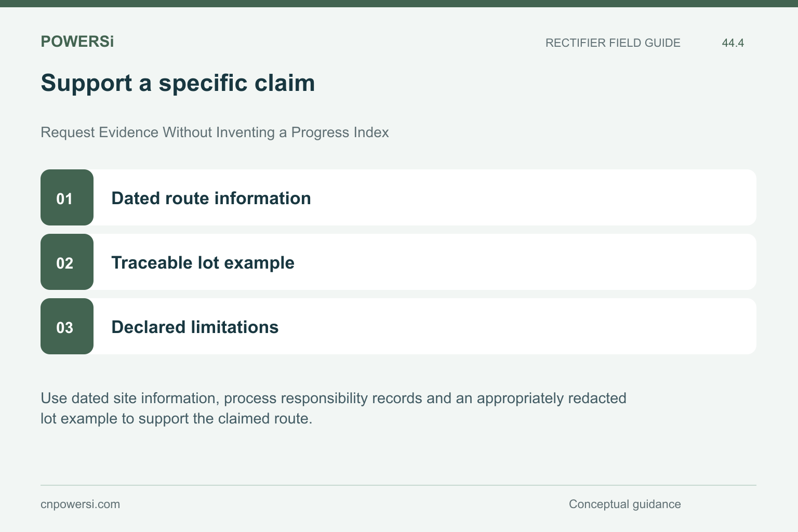The image size is (798, 532).
Task: Click the 'Conceptual guidance' footer text
Action: coord(624,504)
